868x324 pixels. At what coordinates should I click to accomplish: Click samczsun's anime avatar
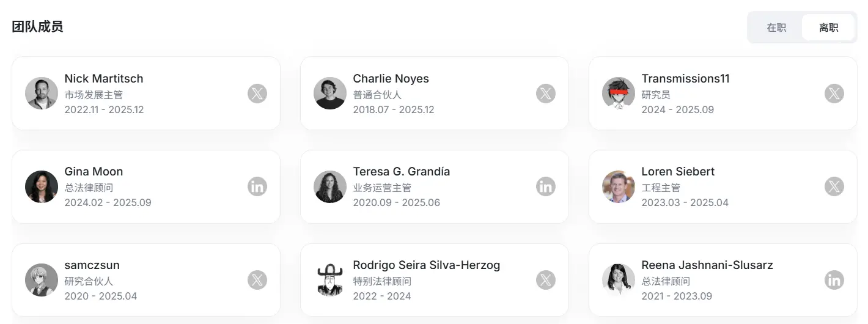pyautogui.click(x=42, y=280)
